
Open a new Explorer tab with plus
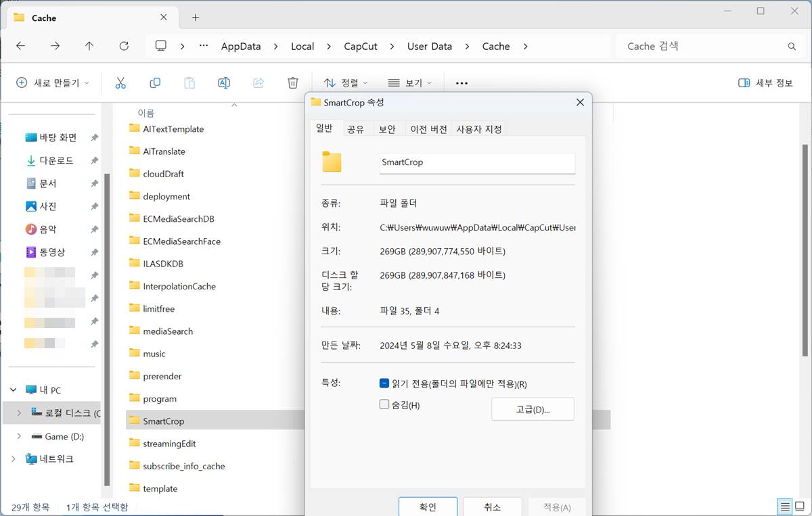click(x=196, y=18)
